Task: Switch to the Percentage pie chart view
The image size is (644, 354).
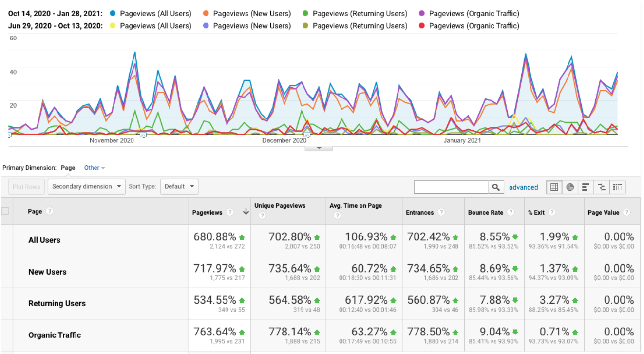Action: (570, 187)
